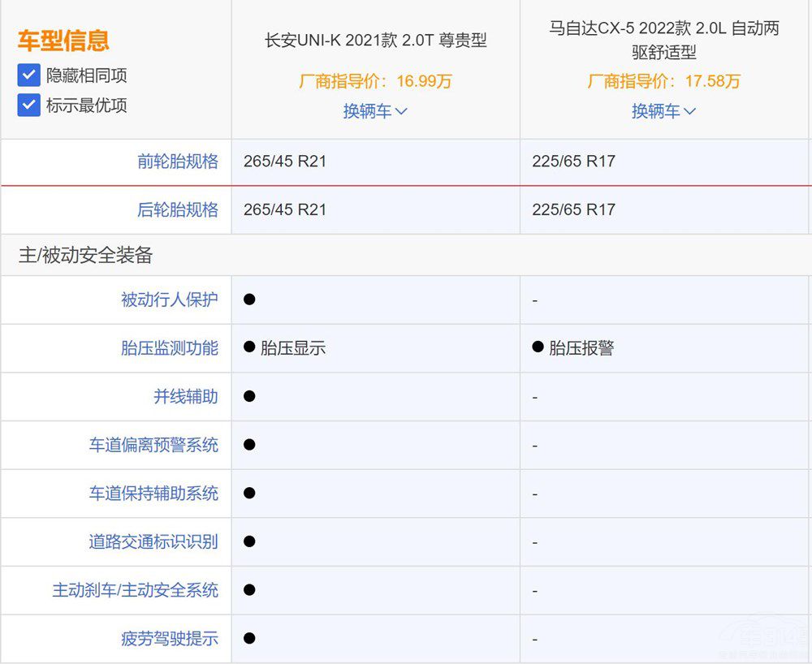Click the 道路交通标识识别 label
This screenshot has width=812, height=664.
(x=153, y=541)
